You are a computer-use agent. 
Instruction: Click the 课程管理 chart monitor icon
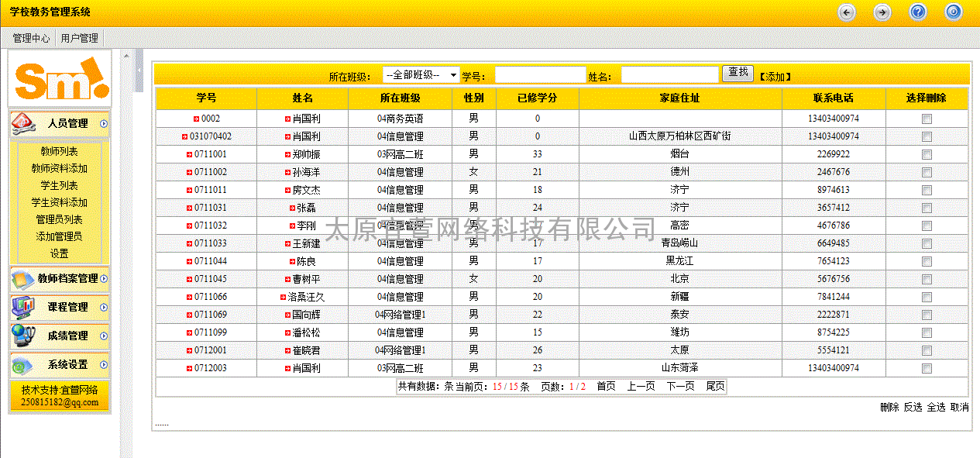23,307
